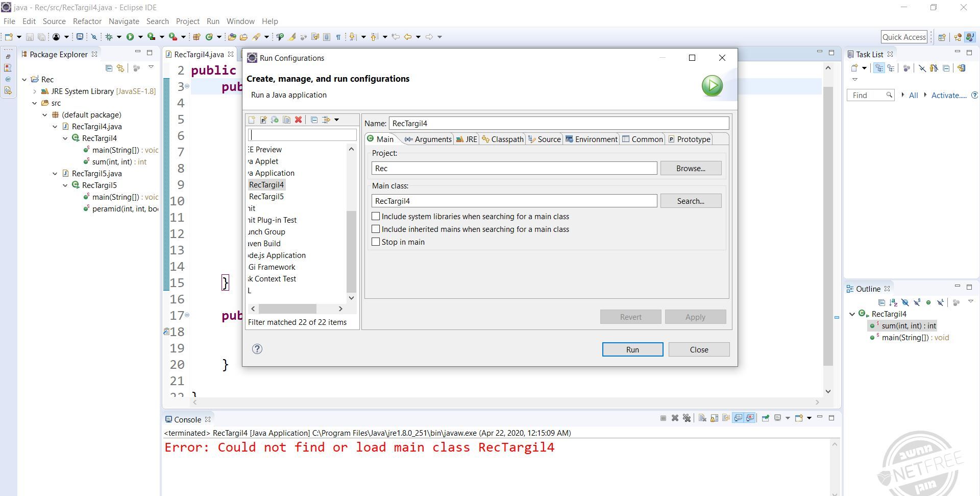This screenshot has width=980, height=496.
Task: Click the Open Type toolbar icon
Action: 232,37
